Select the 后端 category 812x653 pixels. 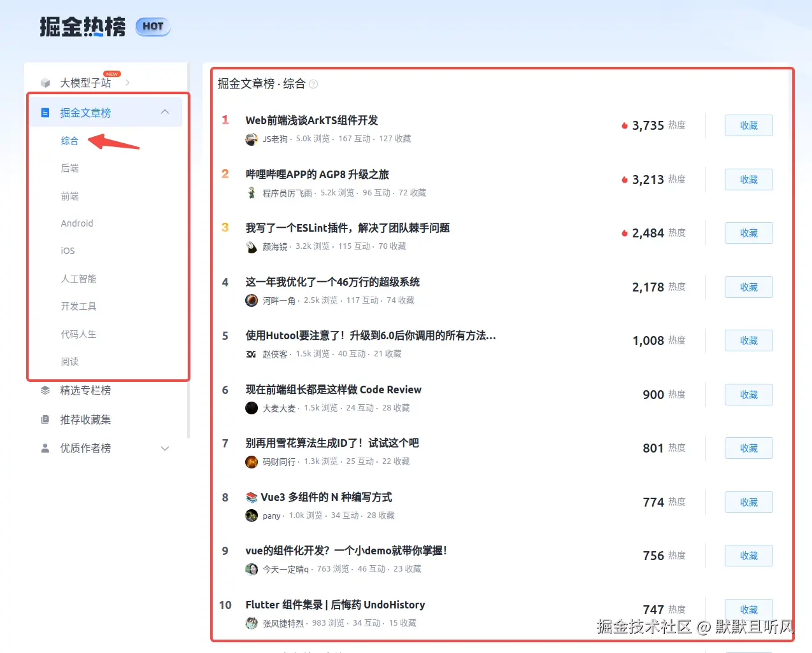click(70, 168)
